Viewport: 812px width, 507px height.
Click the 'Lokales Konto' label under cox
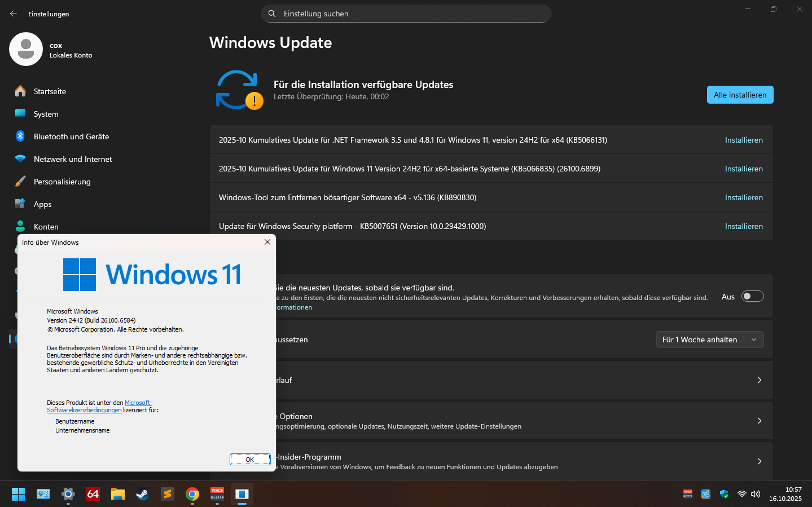pos(71,55)
